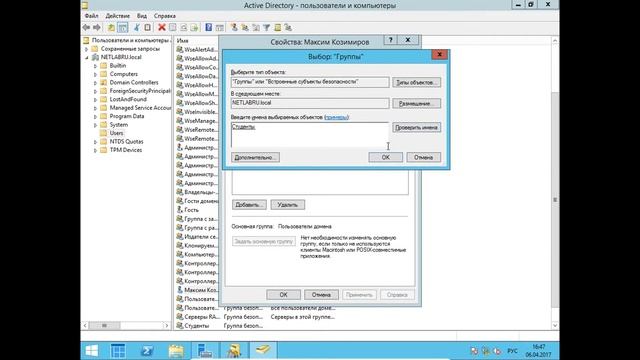Expand the Domain Controllers node
Viewport: 640px width, 360px height.
tap(95, 83)
